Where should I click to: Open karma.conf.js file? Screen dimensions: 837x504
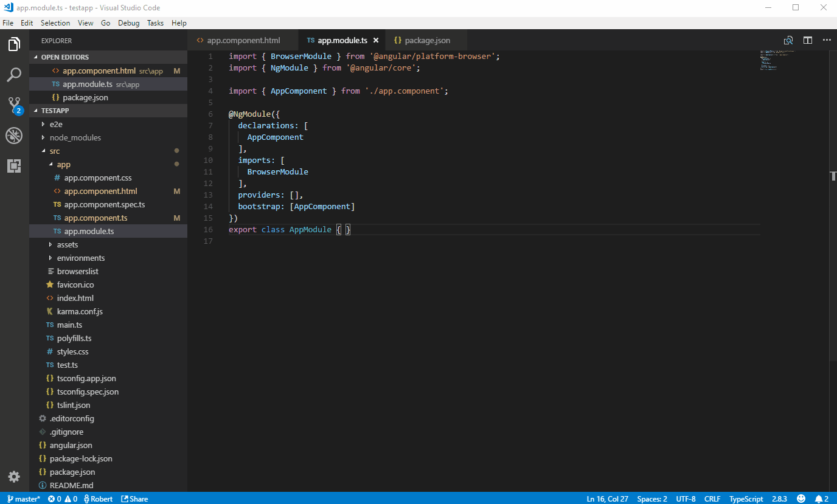point(108,311)
